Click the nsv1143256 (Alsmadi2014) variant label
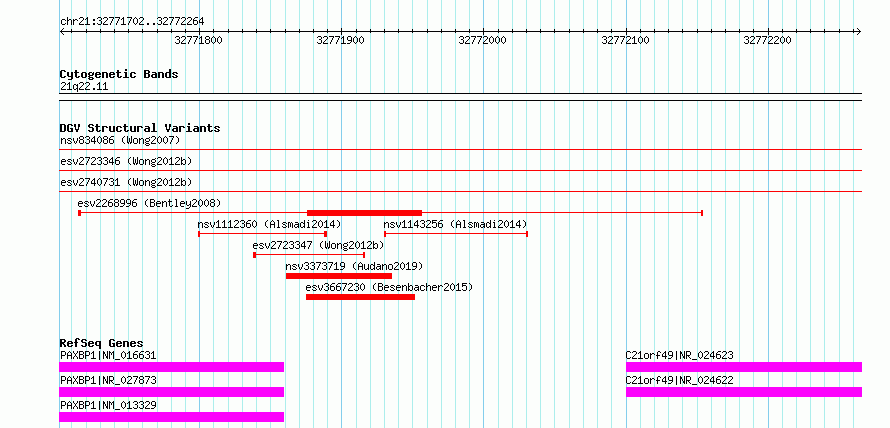The width and height of the screenshot is (890, 428). point(455,224)
